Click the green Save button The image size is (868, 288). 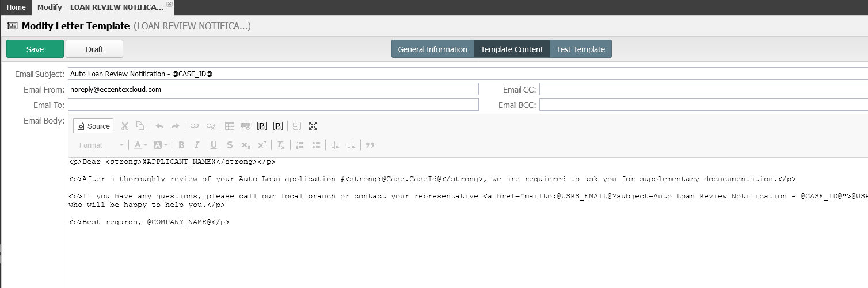pyautogui.click(x=35, y=49)
